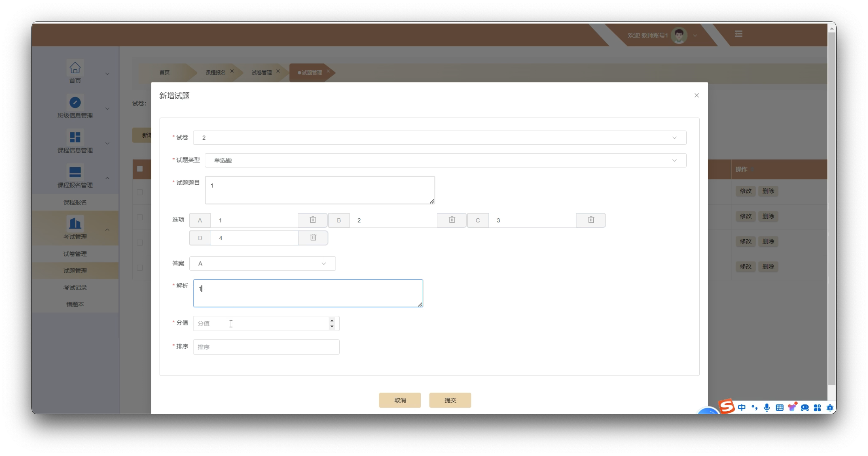The image size is (868, 456).
Task: Click the hamburger menu icon in header
Action: 739,34
